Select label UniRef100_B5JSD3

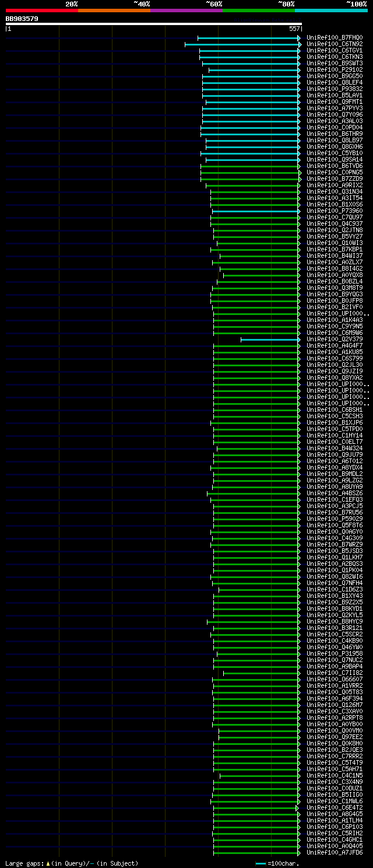coord(335,551)
